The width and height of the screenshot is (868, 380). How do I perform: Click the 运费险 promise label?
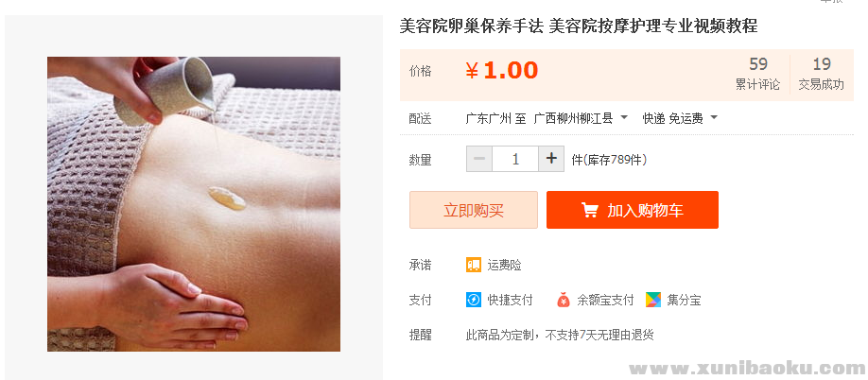pyautogui.click(x=504, y=265)
